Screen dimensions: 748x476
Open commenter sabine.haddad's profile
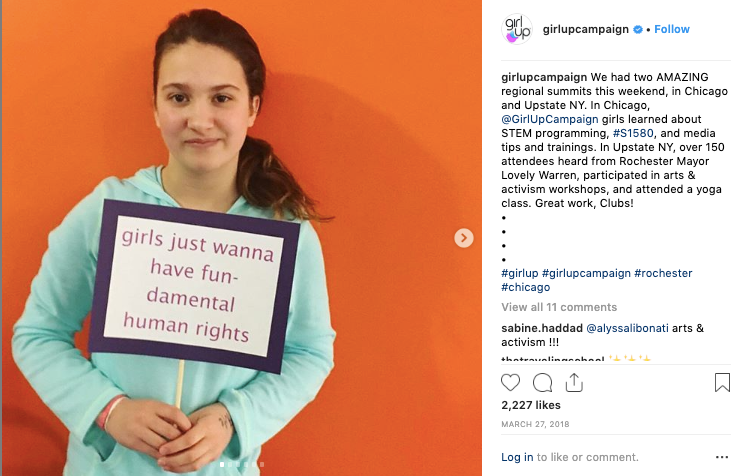[542, 328]
